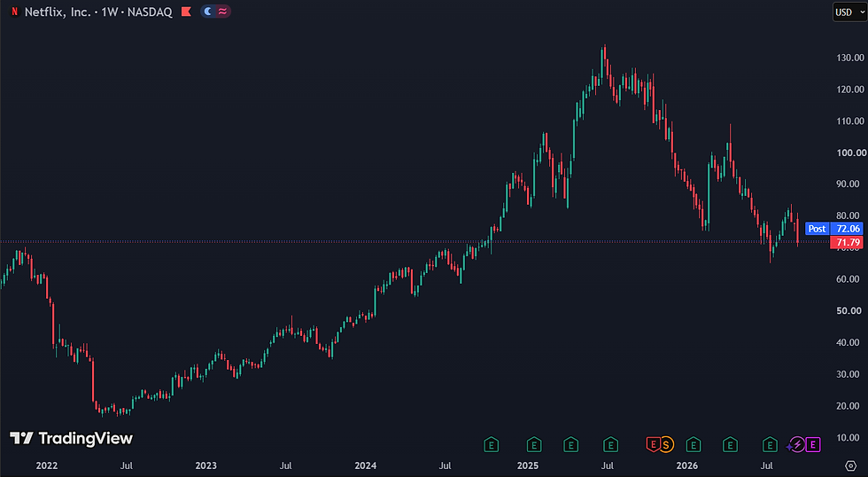Click the green E marker between 2025 and Jul 2025

[570, 444]
